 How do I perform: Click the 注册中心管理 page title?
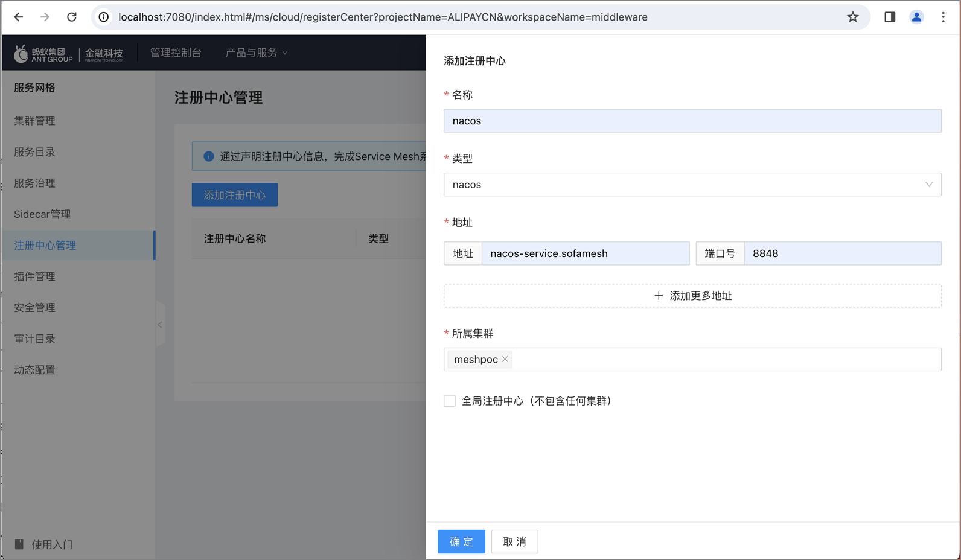(x=219, y=98)
